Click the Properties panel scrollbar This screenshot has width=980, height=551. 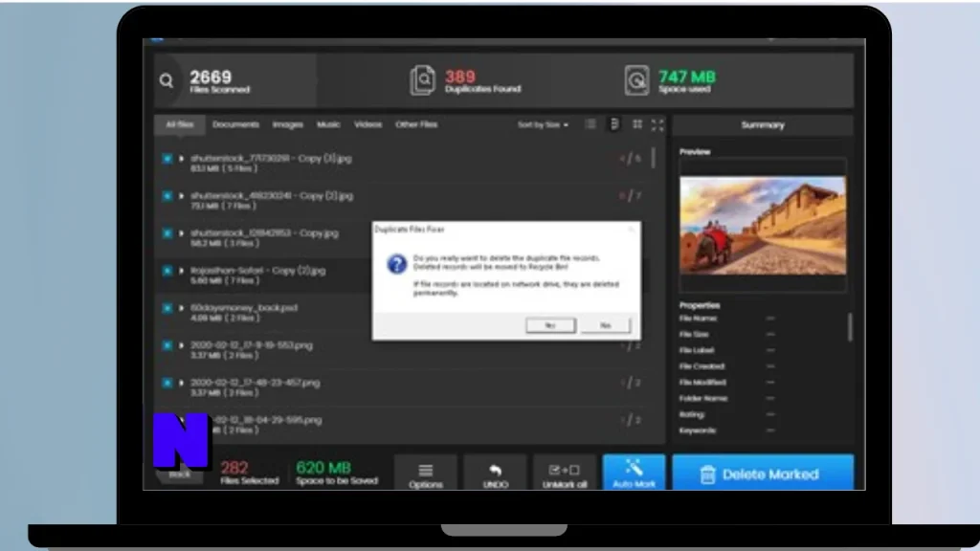(850, 327)
